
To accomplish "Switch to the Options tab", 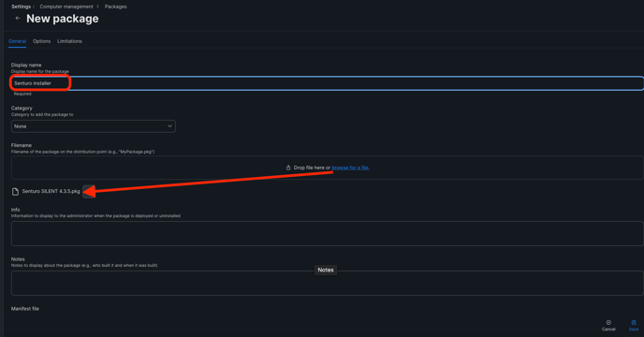I will (x=41, y=41).
